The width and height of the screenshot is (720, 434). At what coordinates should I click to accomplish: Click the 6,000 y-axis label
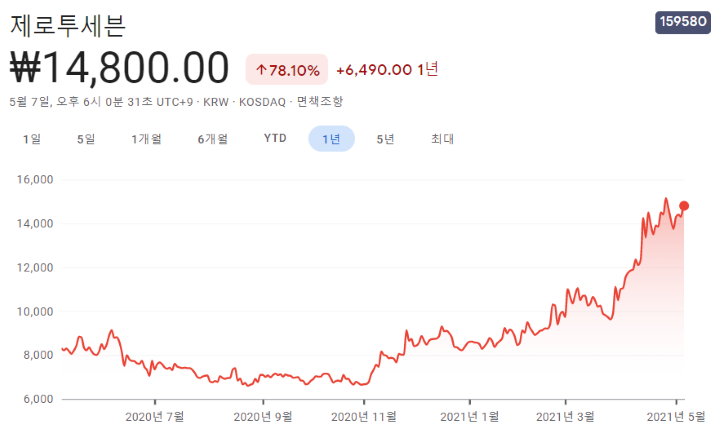coord(39,400)
